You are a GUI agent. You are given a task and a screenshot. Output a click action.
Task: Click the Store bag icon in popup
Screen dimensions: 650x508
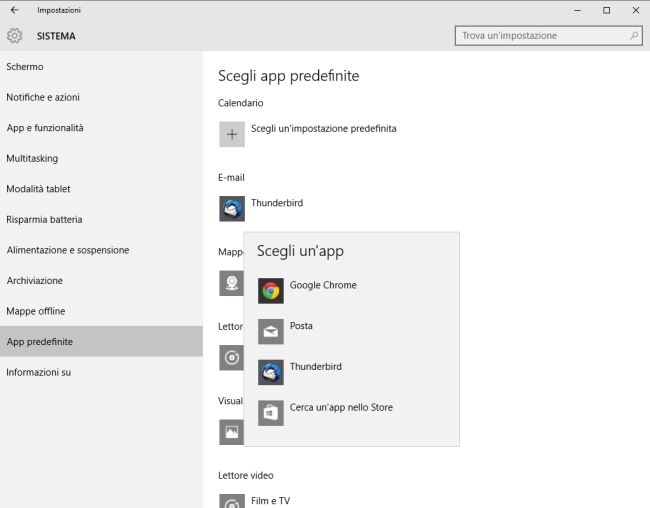[x=271, y=413]
